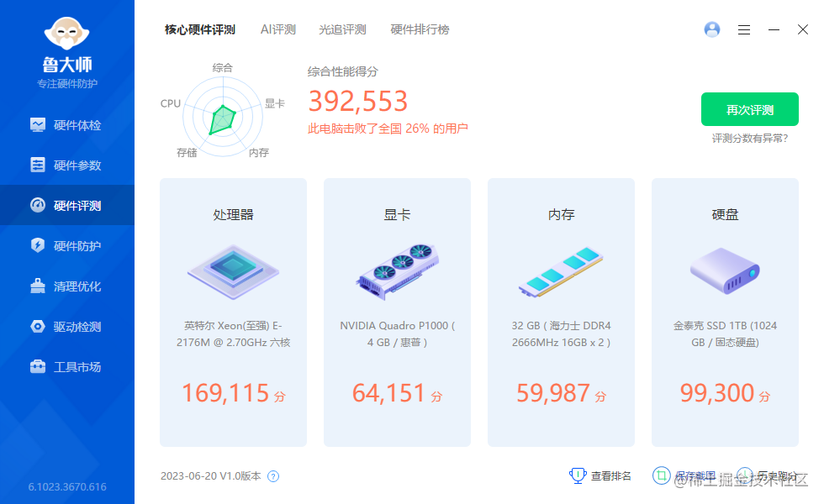Click the 工具市场 toolbox icon
The width and height of the screenshot is (824, 504).
pyautogui.click(x=38, y=366)
